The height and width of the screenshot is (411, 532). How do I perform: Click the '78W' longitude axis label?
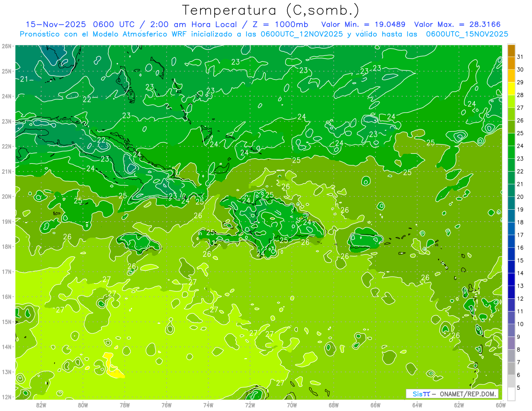[x=125, y=405]
